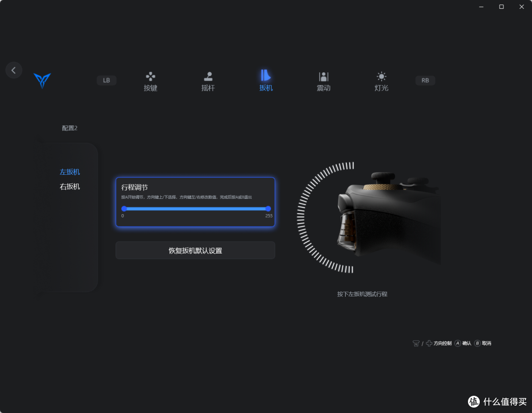Open the 震动 (vibration) tab

pyautogui.click(x=323, y=82)
